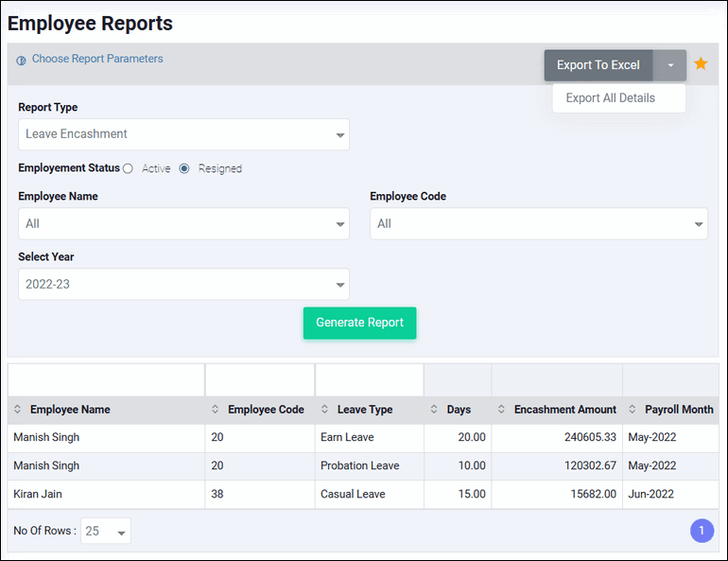This screenshot has width=728, height=561.
Task: Change the Select Year dropdown value
Action: tap(183, 285)
